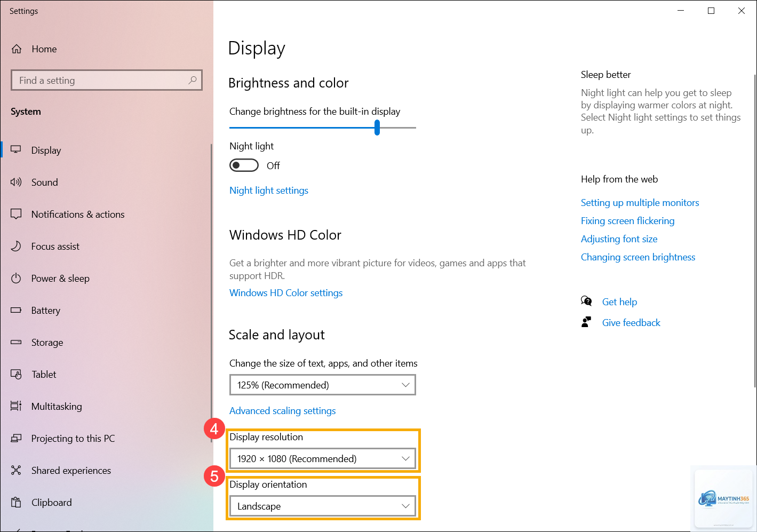Click the Shared experiences icon
This screenshot has height=532, width=757.
coord(16,470)
